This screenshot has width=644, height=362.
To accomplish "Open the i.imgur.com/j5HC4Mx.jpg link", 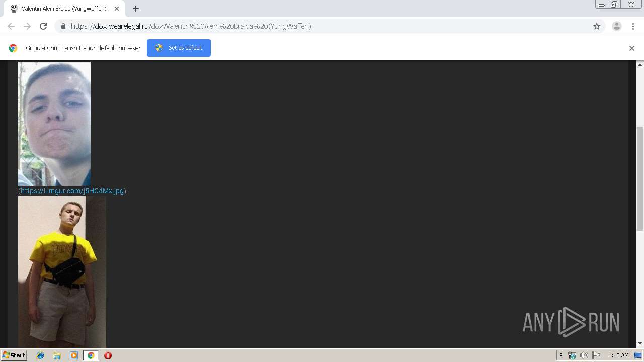I will click(72, 191).
